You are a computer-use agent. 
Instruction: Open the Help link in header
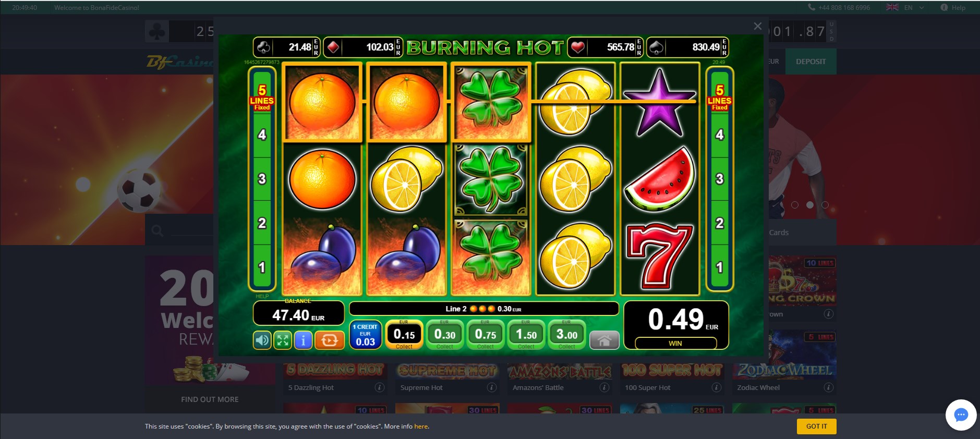tap(952, 7)
